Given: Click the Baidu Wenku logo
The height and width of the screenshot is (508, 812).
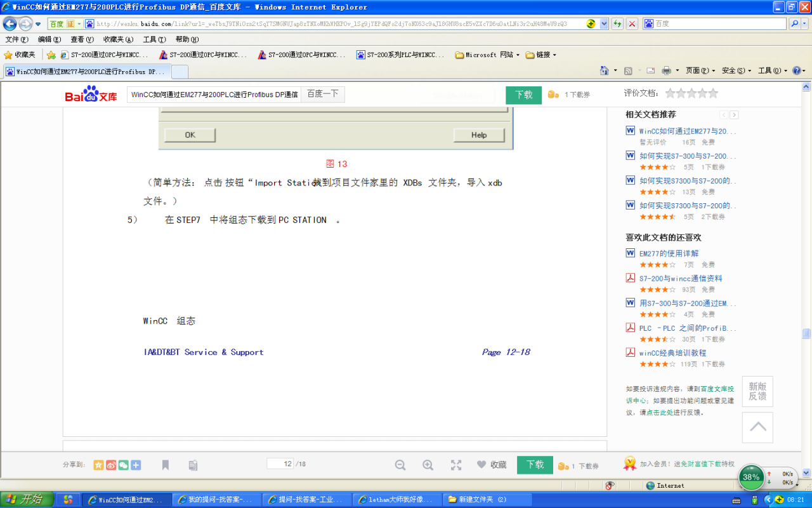Looking at the screenshot, I should click(91, 94).
